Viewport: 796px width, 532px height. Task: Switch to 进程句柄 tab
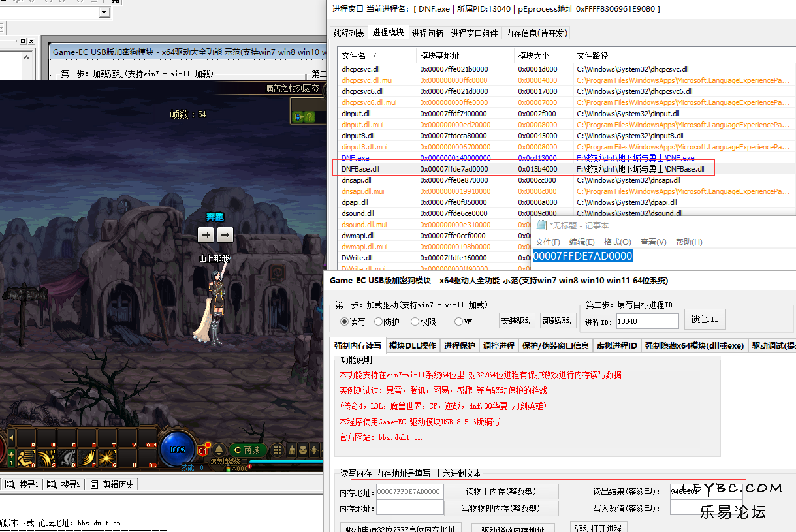427,33
